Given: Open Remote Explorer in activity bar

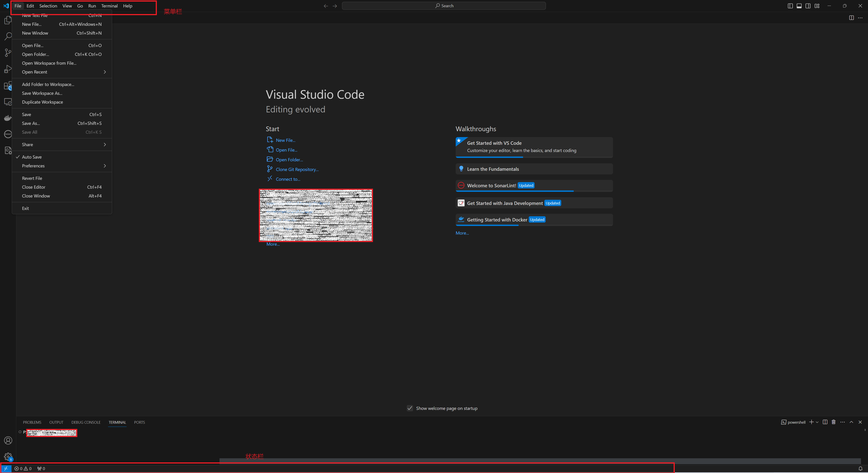Looking at the screenshot, I should point(8,102).
